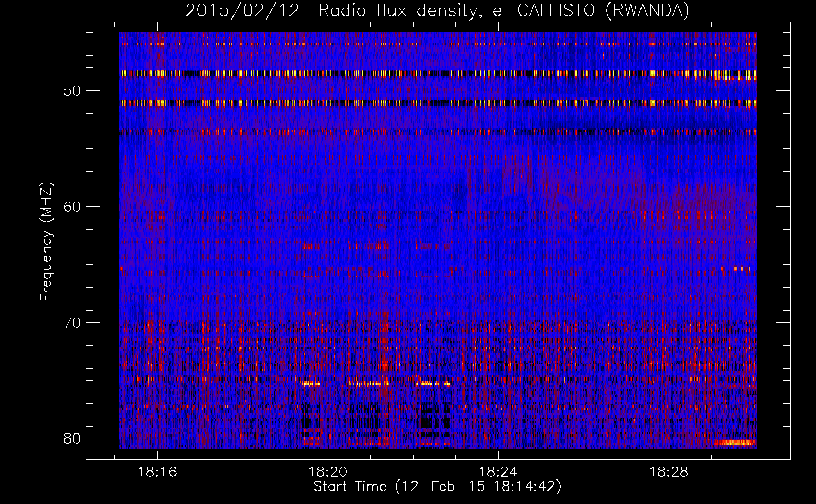Click the 'Start Time (12-Feb-15 18:14:42)' label

[x=437, y=487]
